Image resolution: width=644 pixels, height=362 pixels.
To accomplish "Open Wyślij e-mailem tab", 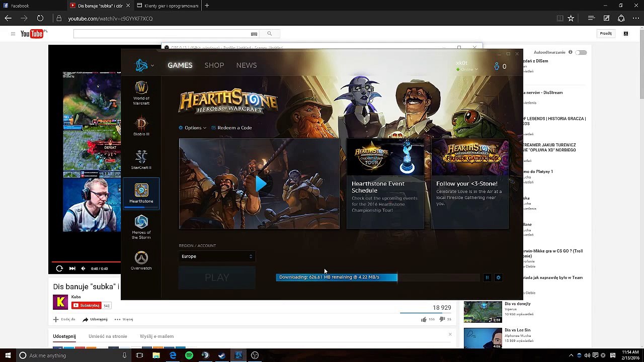I will (x=157, y=336).
